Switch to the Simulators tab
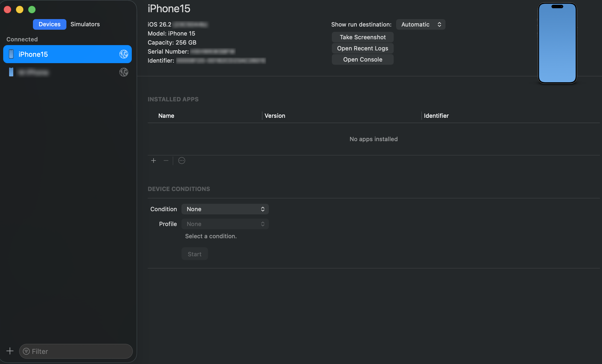The image size is (602, 364). pos(85,24)
